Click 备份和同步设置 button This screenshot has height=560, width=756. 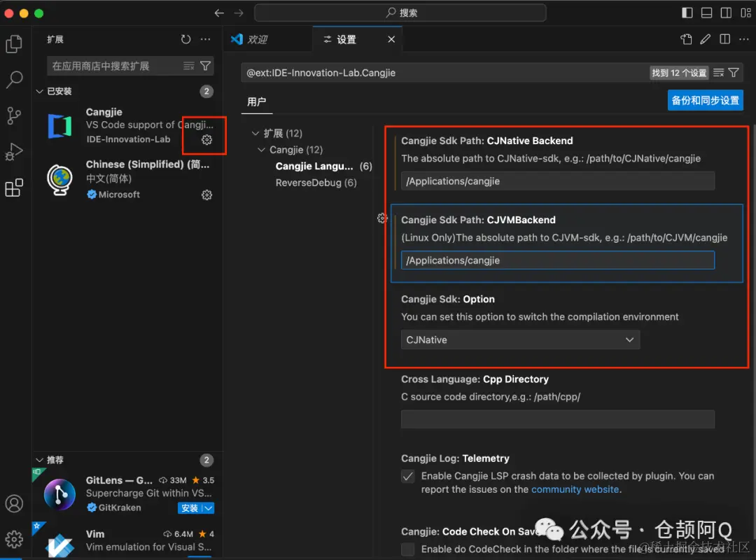pyautogui.click(x=705, y=100)
